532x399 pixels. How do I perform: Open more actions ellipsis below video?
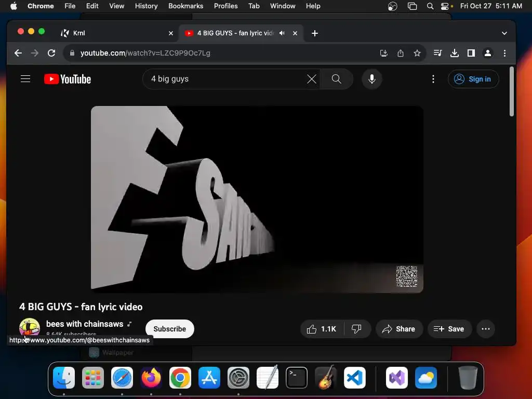pyautogui.click(x=486, y=329)
